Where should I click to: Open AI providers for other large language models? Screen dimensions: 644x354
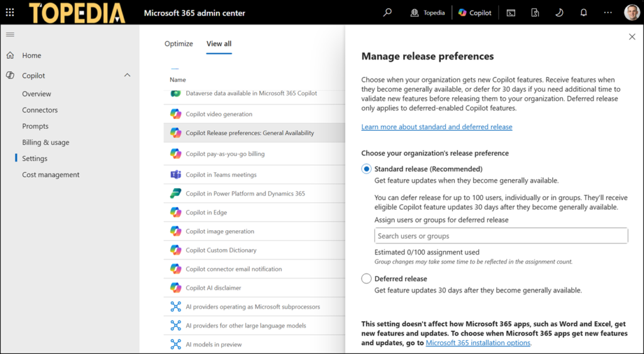246,326
